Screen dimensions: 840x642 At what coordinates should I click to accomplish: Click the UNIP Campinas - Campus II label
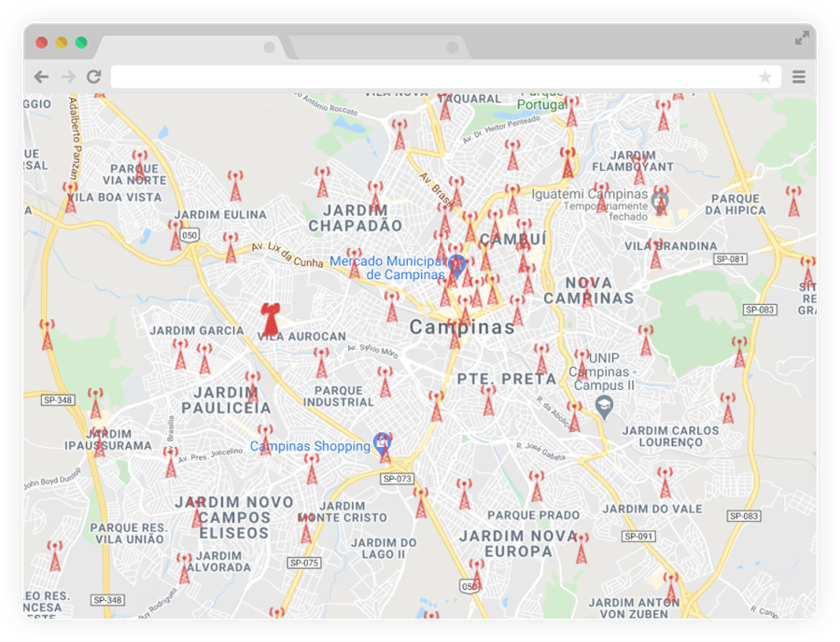point(603,371)
